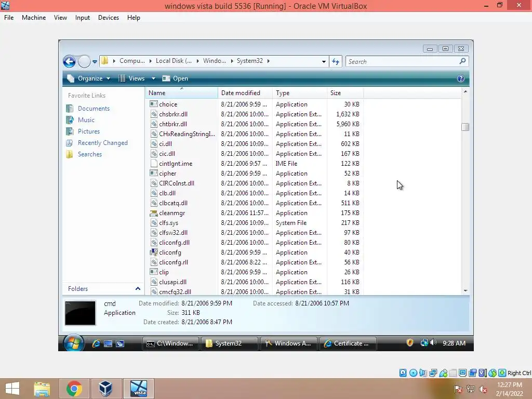
Task: Open the Organize menu
Action: tap(89, 78)
